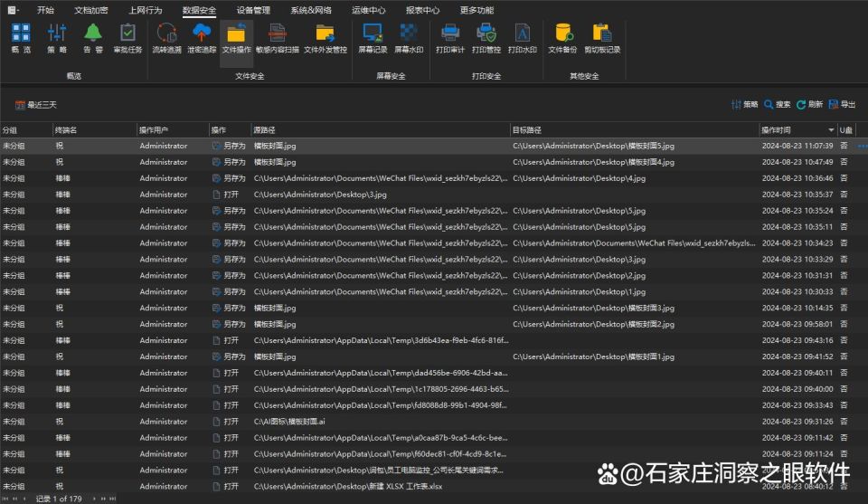Go to first record pager button
The width and height of the screenshot is (868, 504).
point(7,499)
